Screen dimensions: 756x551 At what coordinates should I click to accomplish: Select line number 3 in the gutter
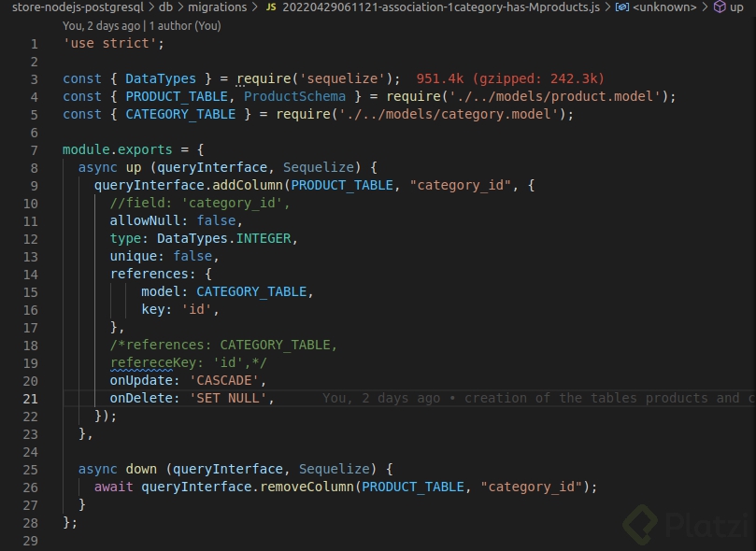(x=35, y=79)
